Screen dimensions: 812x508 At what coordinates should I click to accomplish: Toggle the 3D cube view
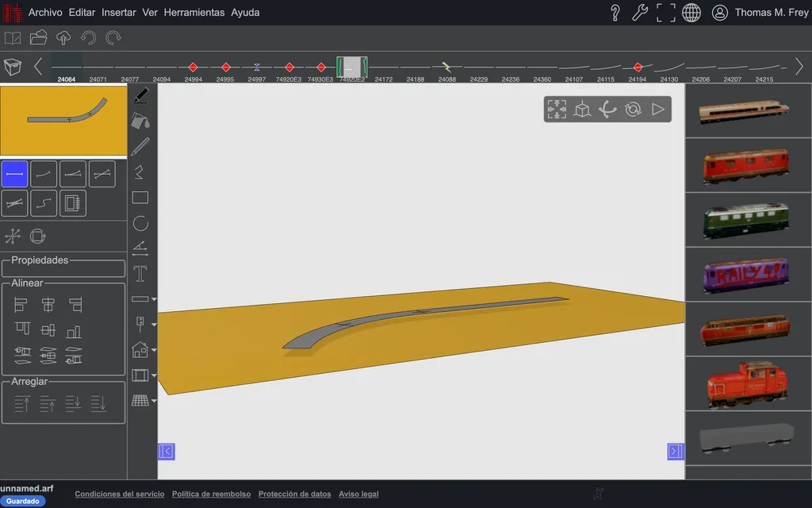[x=582, y=110]
